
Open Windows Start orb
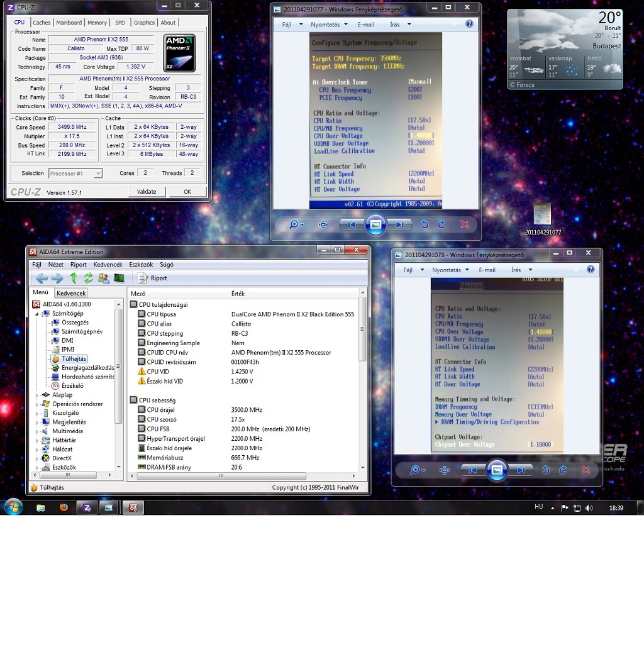point(13,507)
